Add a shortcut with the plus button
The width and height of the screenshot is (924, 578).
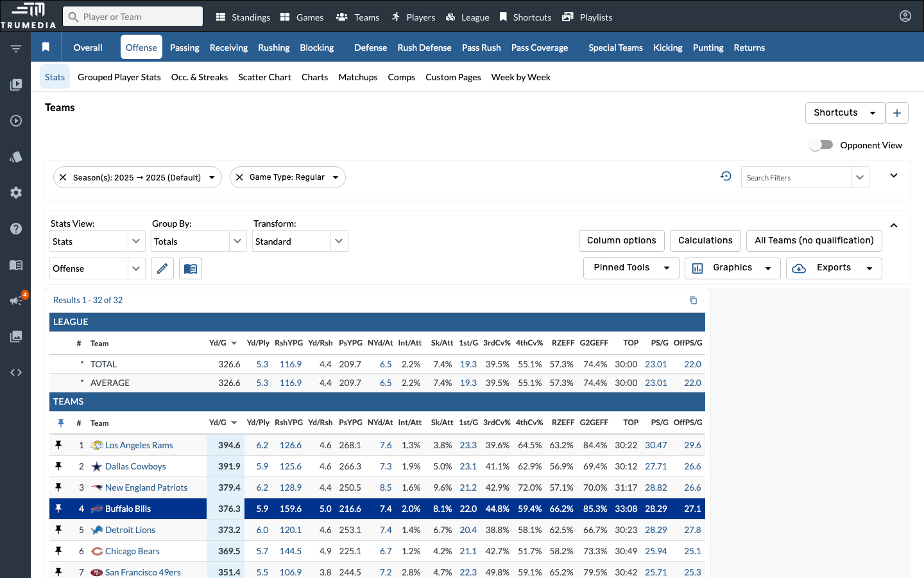[x=897, y=113]
